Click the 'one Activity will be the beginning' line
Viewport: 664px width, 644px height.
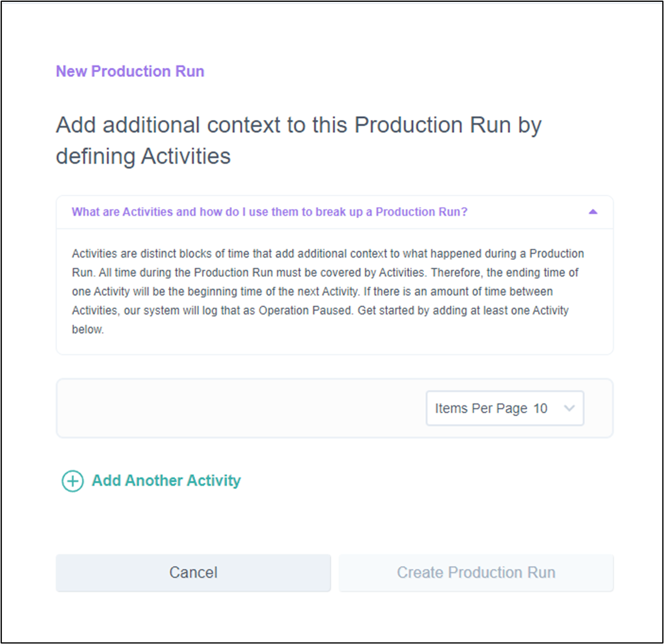click(312, 291)
